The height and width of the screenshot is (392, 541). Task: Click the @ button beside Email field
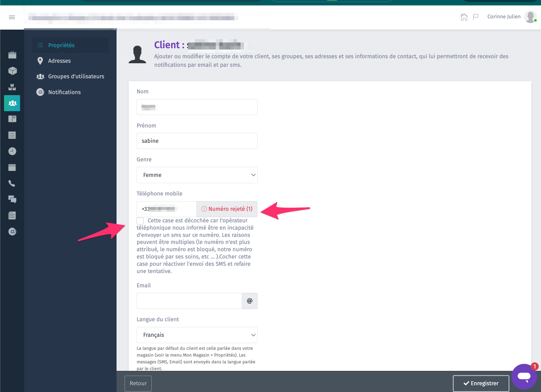[x=250, y=301]
